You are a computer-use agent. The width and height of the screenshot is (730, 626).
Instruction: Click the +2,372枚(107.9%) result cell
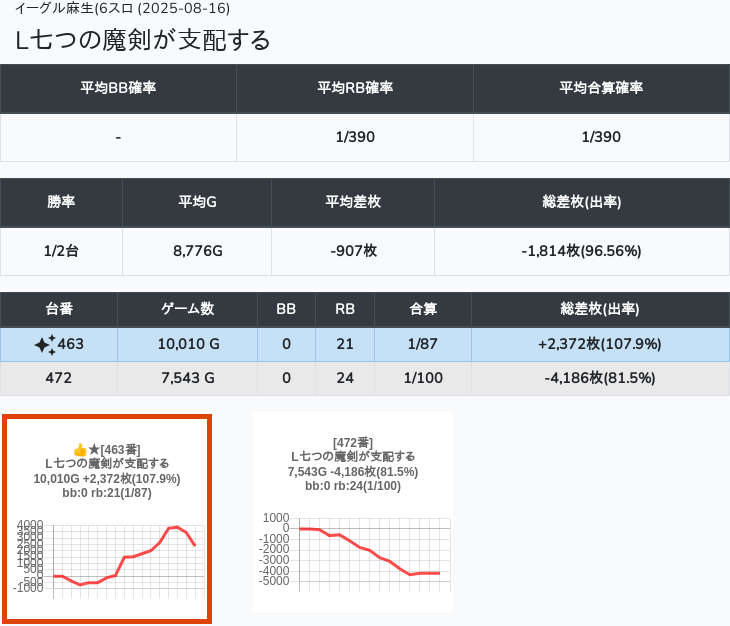point(600,345)
